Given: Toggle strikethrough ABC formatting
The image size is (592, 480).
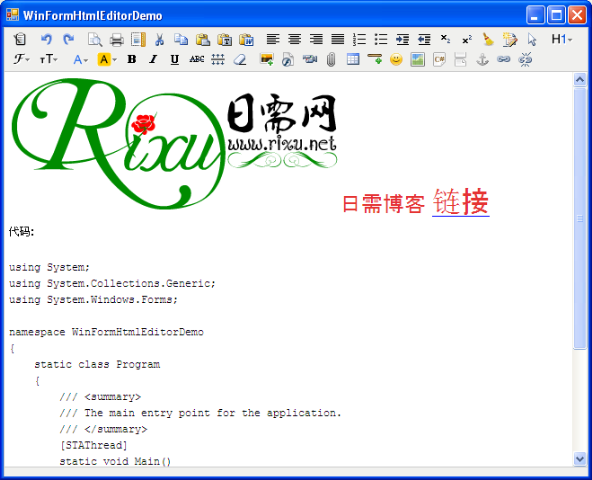Looking at the screenshot, I should tap(197, 59).
